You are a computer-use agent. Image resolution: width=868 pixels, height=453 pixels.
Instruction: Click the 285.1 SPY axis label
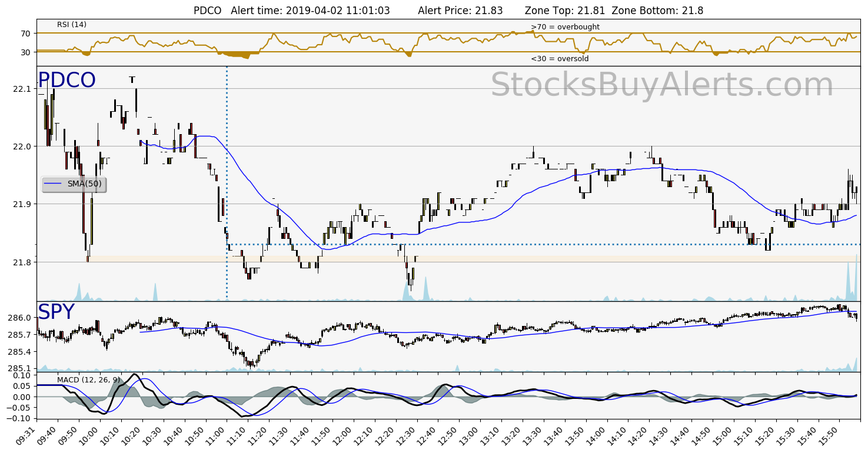point(19,369)
